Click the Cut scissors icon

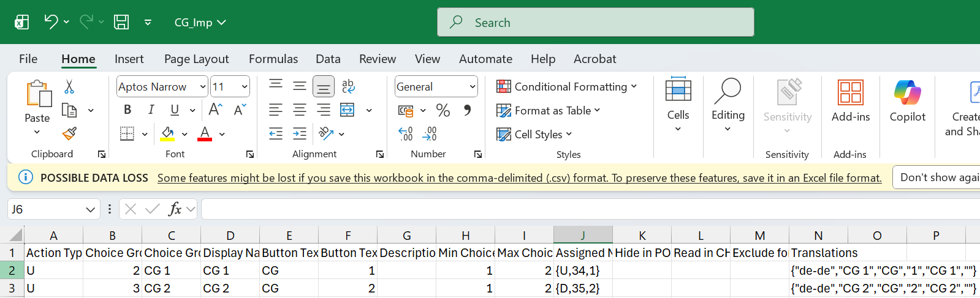(x=69, y=87)
